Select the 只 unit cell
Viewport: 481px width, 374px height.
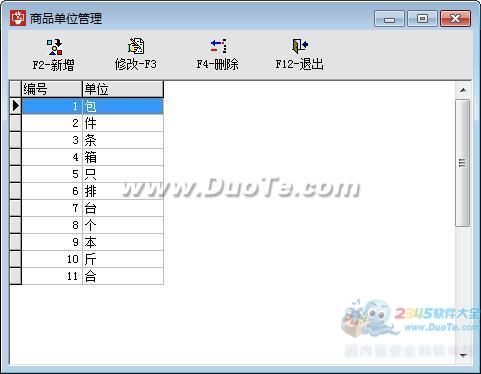click(x=123, y=174)
